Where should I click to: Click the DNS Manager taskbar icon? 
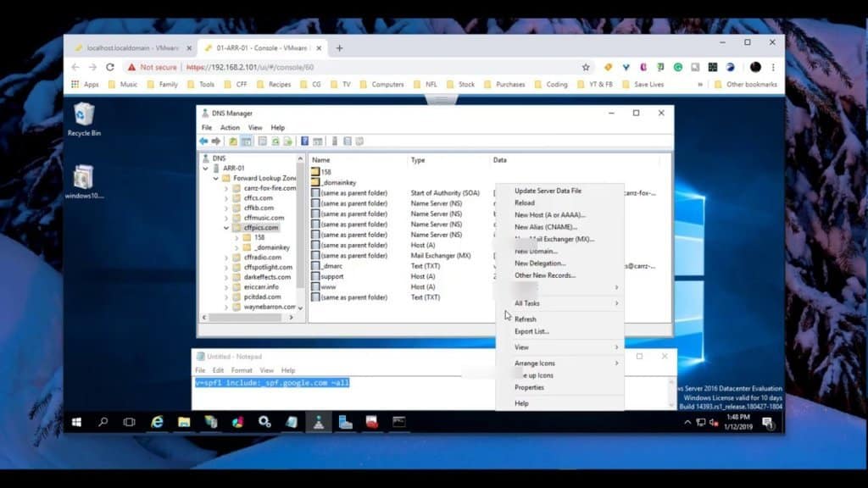pos(319,422)
